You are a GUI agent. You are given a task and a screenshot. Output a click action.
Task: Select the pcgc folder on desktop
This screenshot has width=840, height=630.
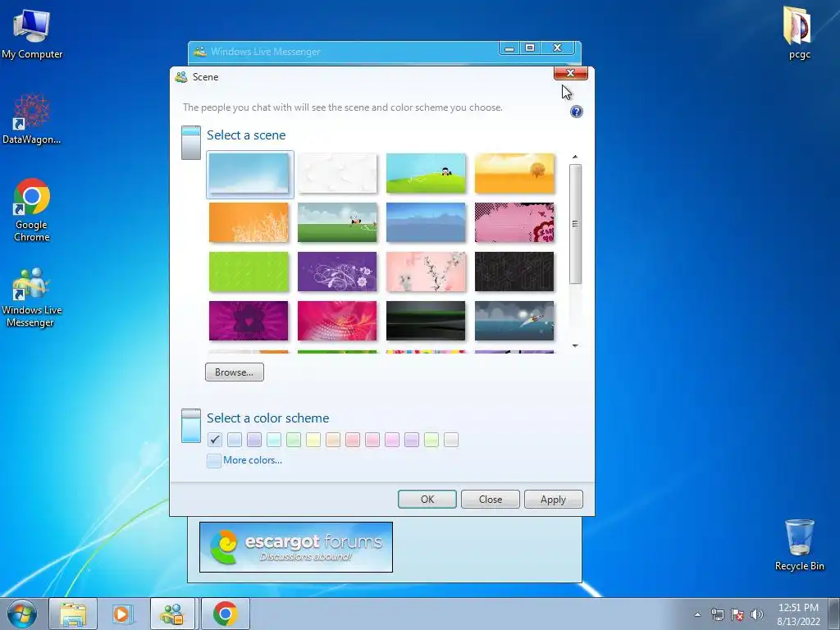click(x=799, y=32)
